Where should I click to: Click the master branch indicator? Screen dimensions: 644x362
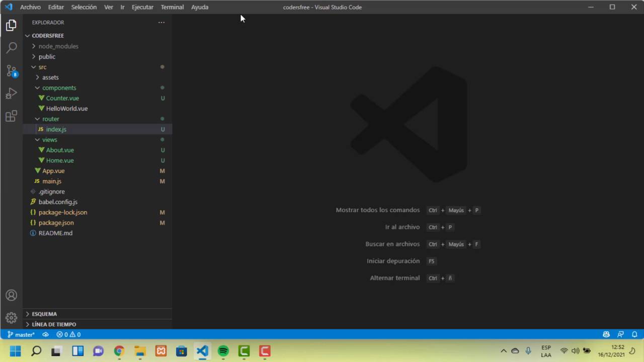click(21, 334)
